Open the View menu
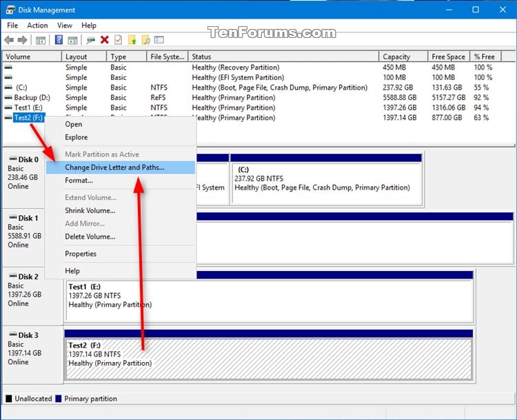The image size is (517, 420). [64, 26]
